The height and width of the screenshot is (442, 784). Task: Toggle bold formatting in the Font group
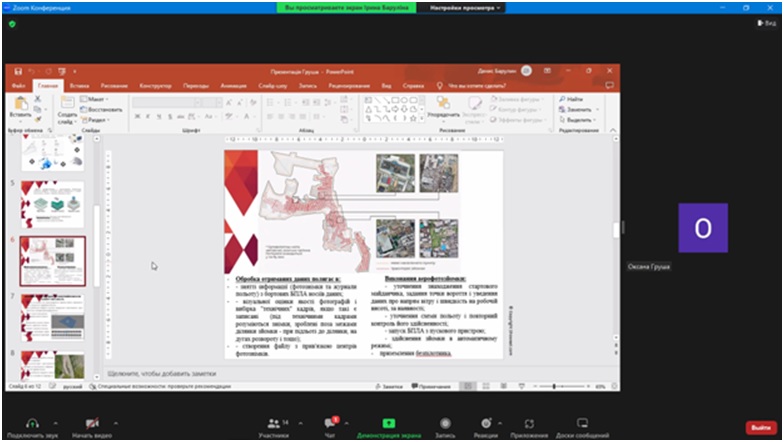click(138, 116)
